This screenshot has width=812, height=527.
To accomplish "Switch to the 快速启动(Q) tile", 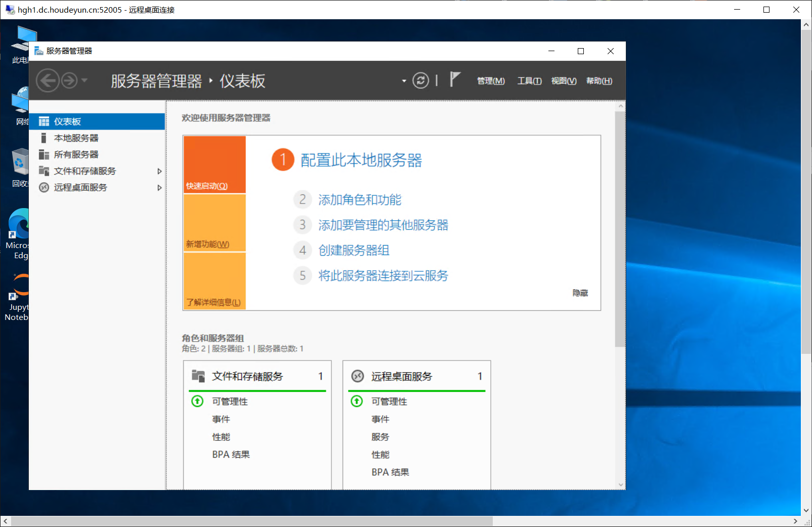I will point(215,165).
